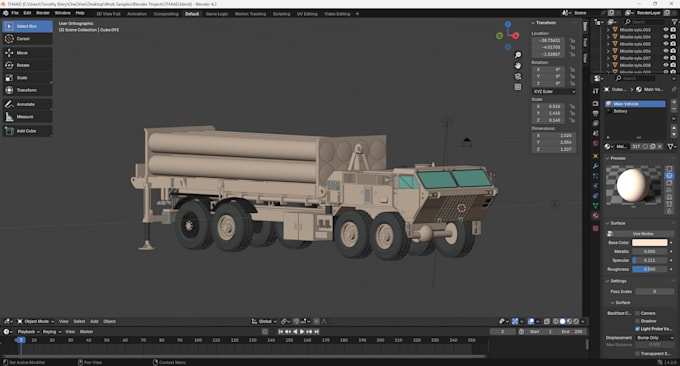Pick the Rotate tool
This screenshot has width=680, height=366.
(x=27, y=65)
